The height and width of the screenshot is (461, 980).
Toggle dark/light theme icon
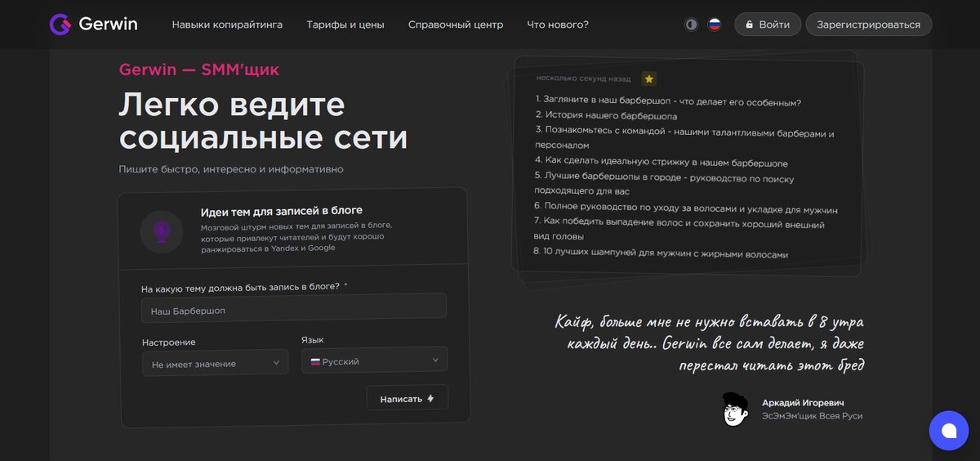pos(692,25)
